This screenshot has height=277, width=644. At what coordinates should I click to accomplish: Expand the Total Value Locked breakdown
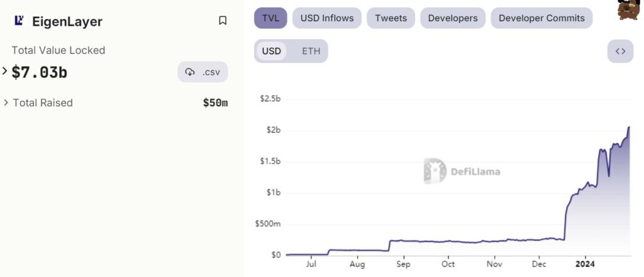(5, 72)
